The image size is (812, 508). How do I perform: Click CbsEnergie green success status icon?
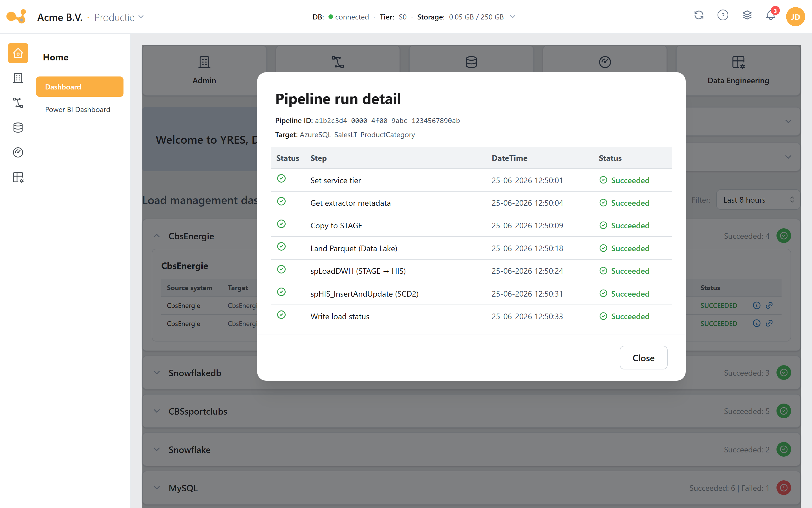(x=784, y=236)
